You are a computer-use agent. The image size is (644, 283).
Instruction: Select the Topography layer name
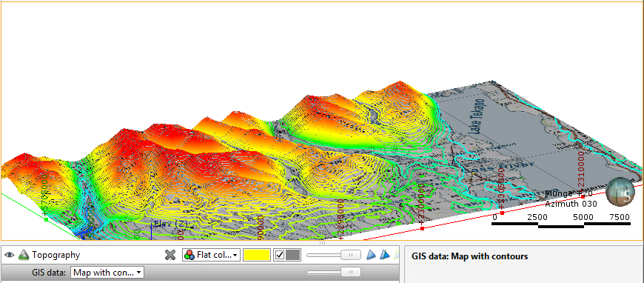[x=56, y=255]
